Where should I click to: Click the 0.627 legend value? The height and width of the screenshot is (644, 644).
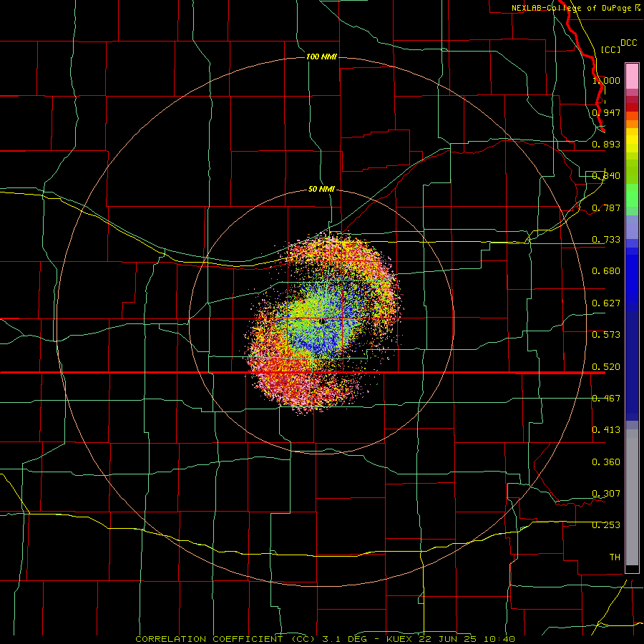click(606, 303)
